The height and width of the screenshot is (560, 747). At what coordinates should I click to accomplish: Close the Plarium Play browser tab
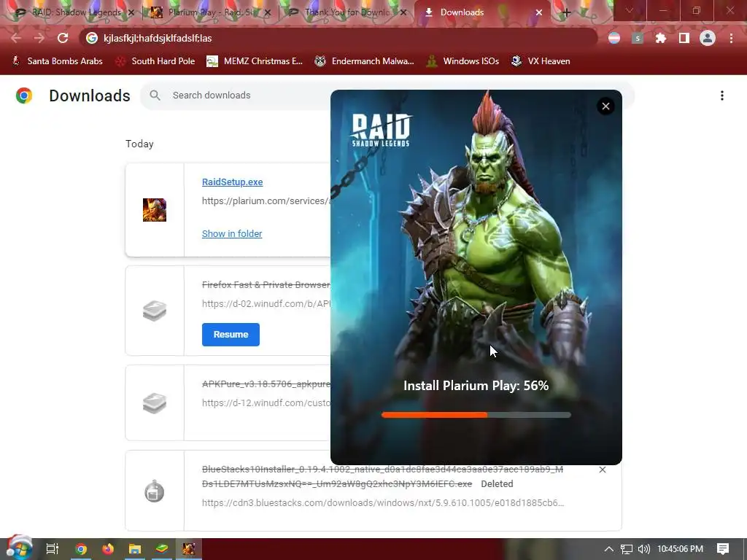tap(268, 12)
